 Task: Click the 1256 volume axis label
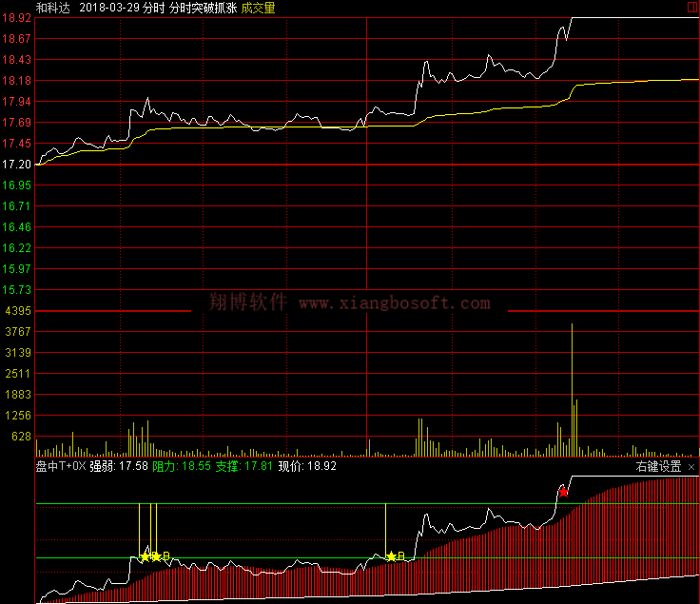pyautogui.click(x=18, y=416)
